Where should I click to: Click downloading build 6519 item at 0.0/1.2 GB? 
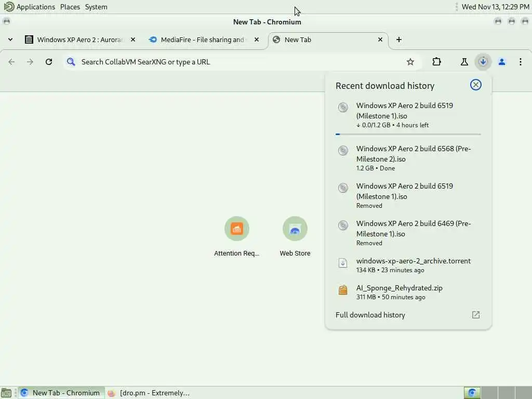(x=408, y=115)
